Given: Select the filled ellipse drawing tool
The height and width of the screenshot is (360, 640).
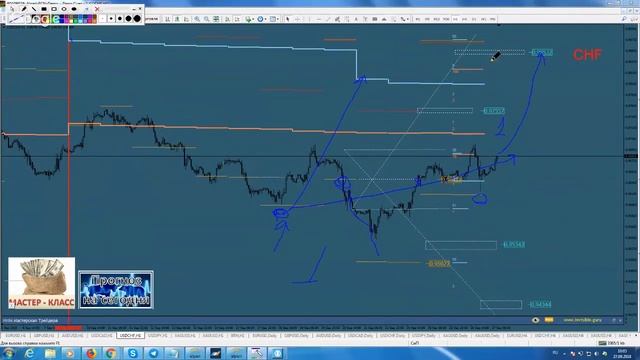Looking at the screenshot, I should (x=74, y=9).
